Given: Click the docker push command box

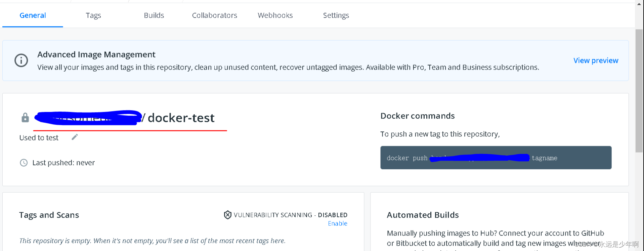Looking at the screenshot, I should pyautogui.click(x=496, y=158).
